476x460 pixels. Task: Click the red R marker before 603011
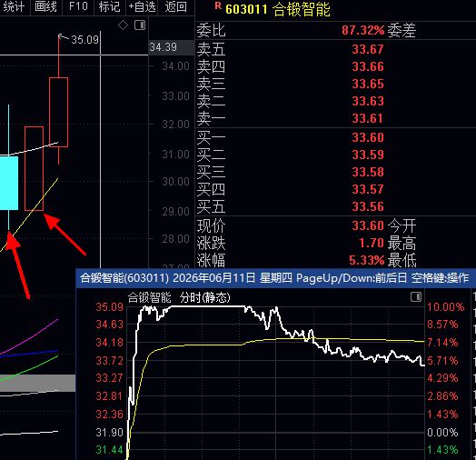click(x=218, y=5)
